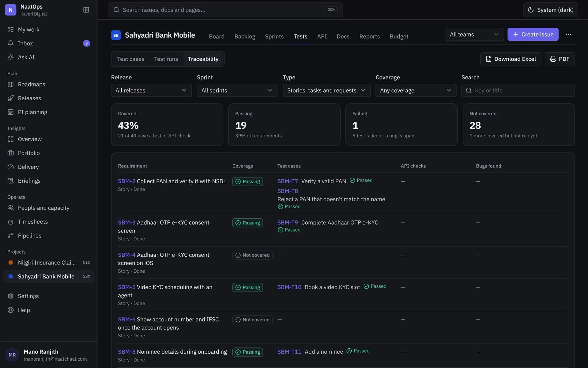Open requirement link SBM-2

(126, 181)
